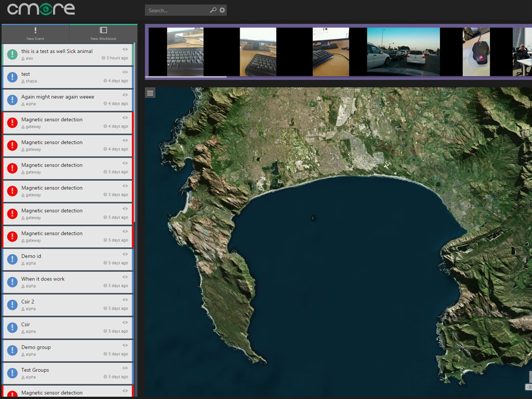Click the blue alert icon on Demo id
Viewport: 532px width, 399px height.
pyautogui.click(x=12, y=260)
